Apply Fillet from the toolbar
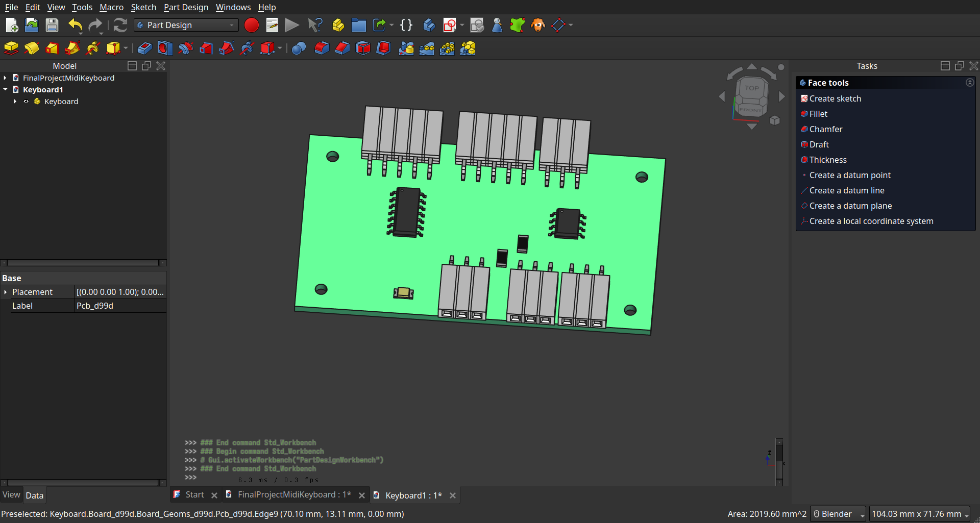Image resolution: width=980 pixels, height=523 pixels. [x=322, y=48]
